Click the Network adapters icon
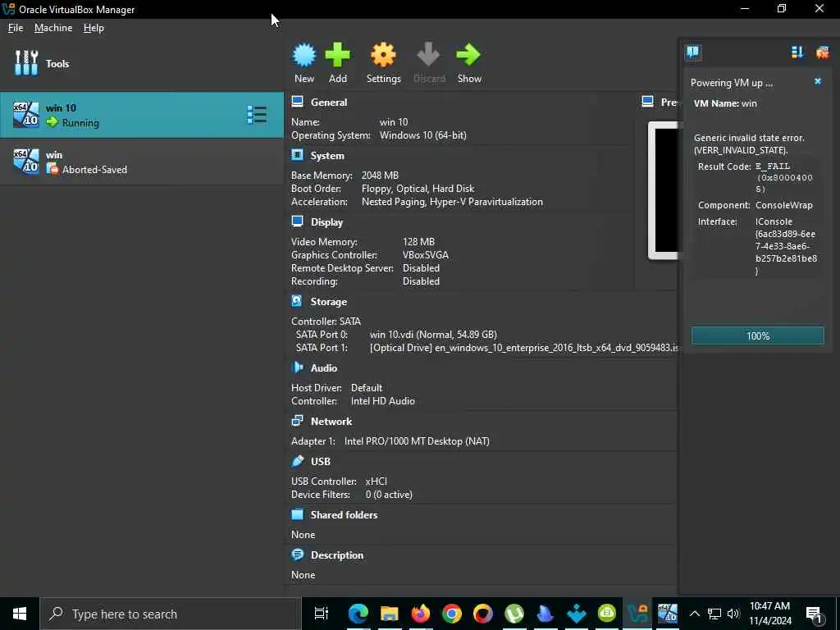Image resolution: width=840 pixels, height=630 pixels. (297, 421)
